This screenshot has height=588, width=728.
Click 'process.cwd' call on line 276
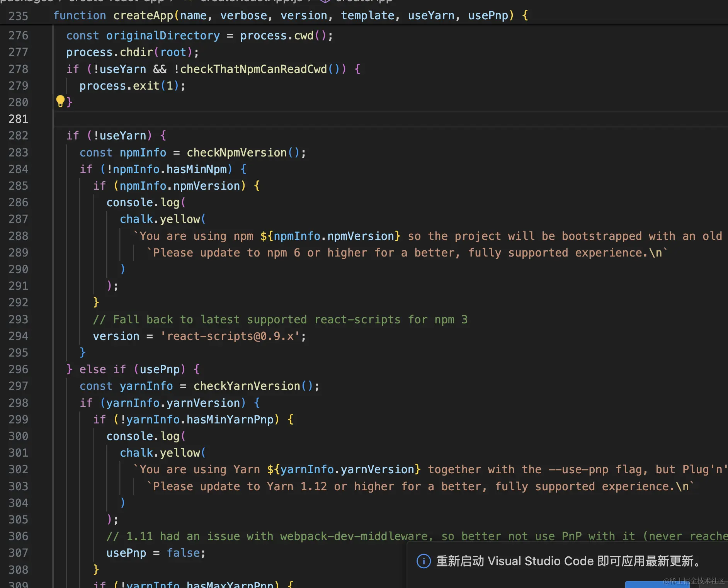pyautogui.click(x=277, y=36)
